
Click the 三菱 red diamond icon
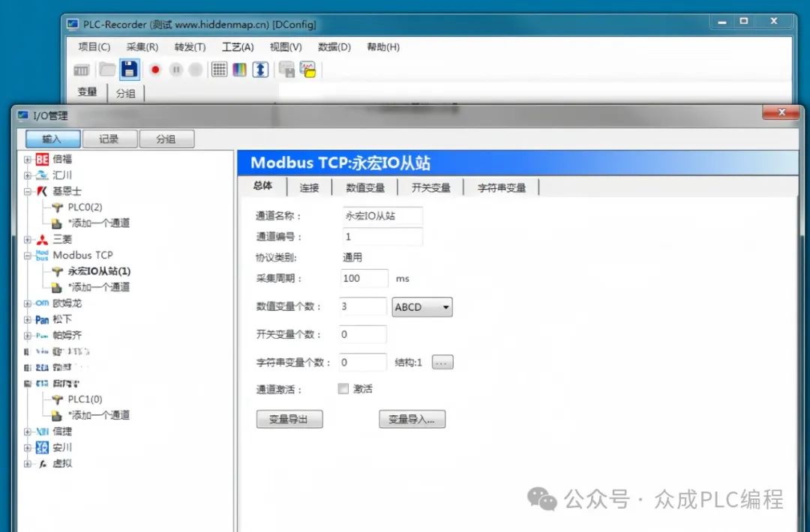click(42, 240)
